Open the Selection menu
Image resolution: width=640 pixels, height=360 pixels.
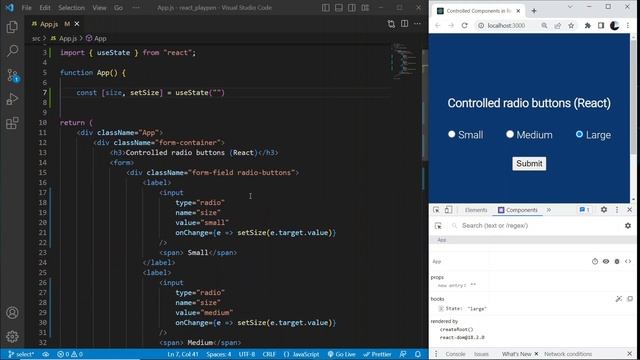coord(71,8)
